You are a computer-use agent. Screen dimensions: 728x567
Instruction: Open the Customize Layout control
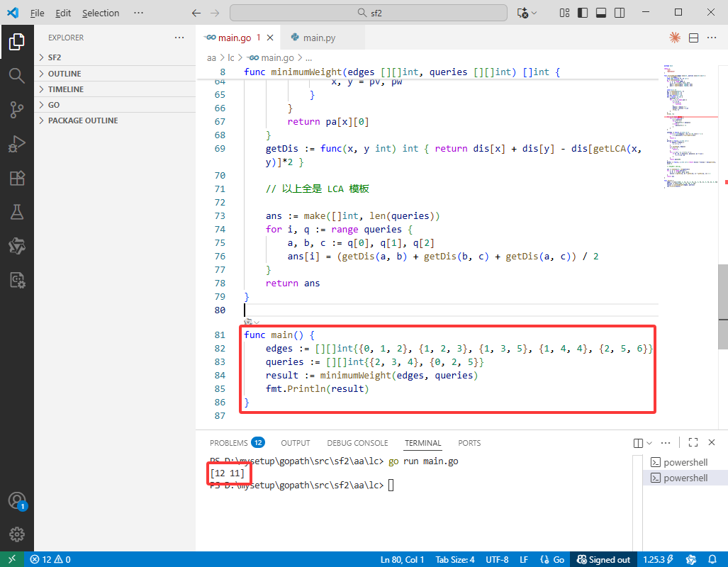pyautogui.click(x=564, y=13)
